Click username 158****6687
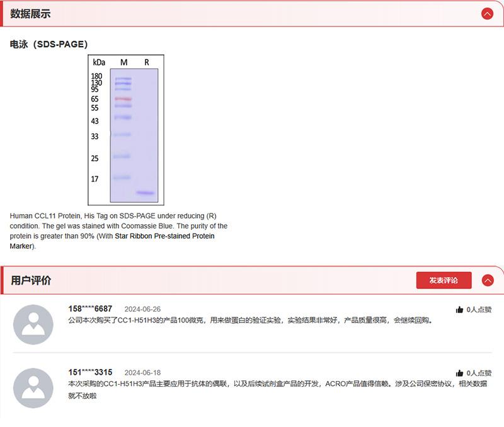Image resolution: width=504 pixels, height=427 pixels. pyautogui.click(x=90, y=309)
